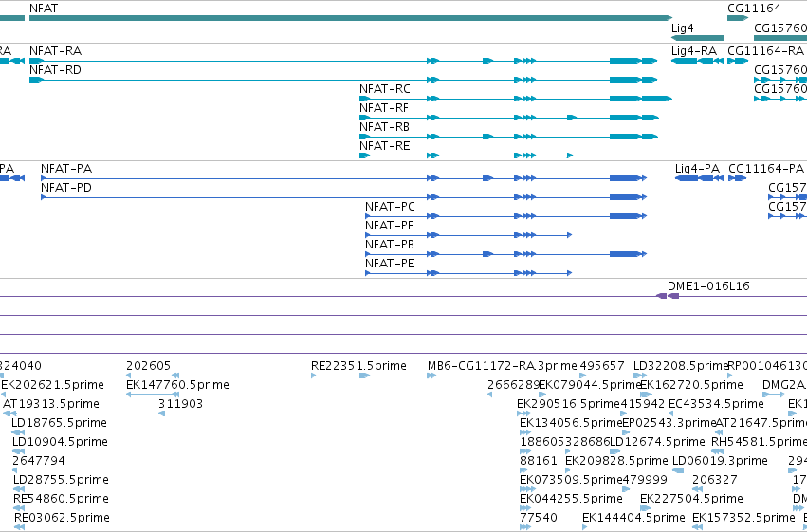Open the 2666289 EST label
Screen dimensions: 807x532
tap(513, 385)
